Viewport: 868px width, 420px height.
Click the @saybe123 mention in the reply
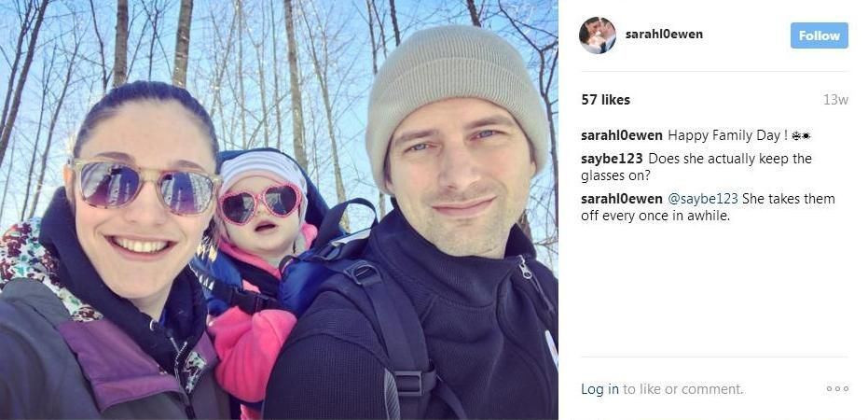[x=702, y=199]
